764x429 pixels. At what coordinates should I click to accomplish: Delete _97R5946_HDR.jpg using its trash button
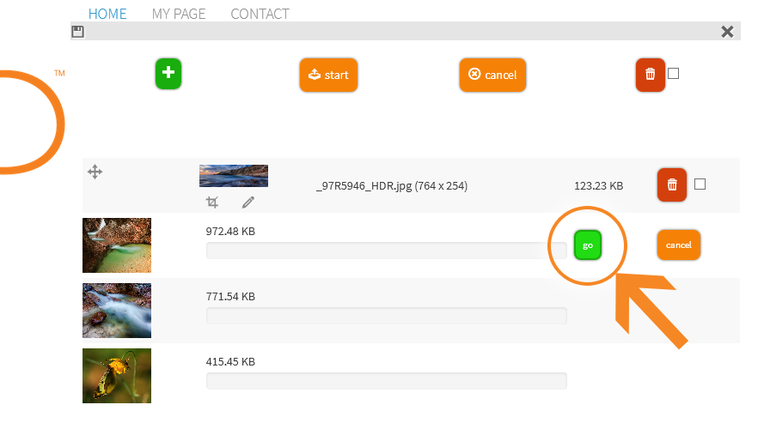(x=671, y=185)
